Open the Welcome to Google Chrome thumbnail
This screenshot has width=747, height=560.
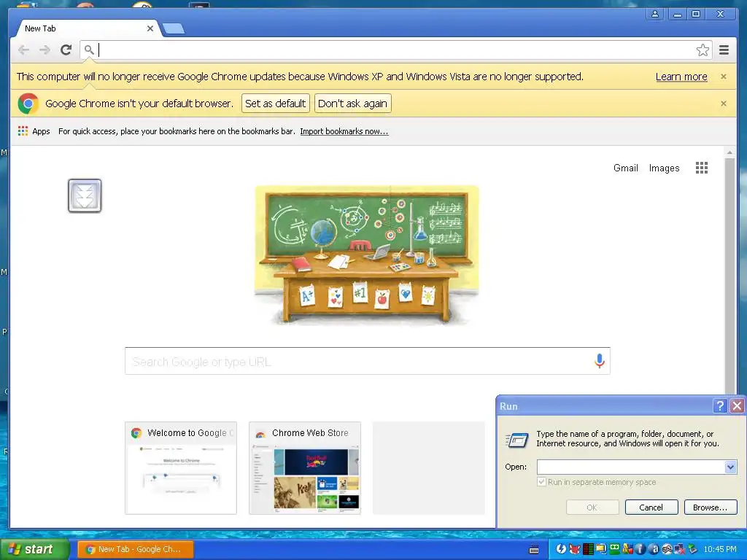181,467
